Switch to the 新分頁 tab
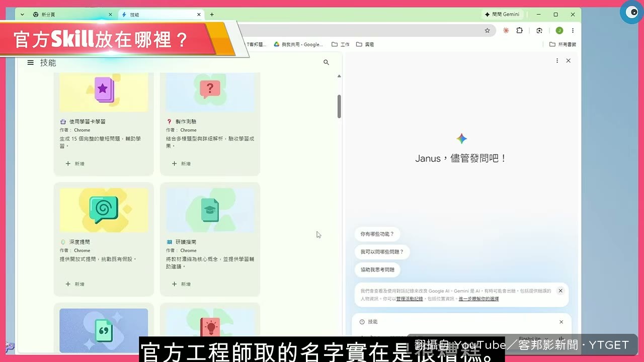 click(x=72, y=15)
